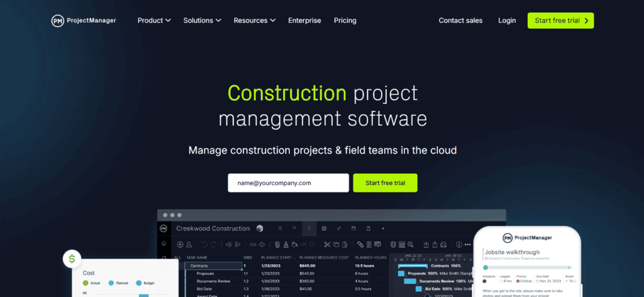
Task: Click the paste clipboard icon
Action: (x=345, y=244)
